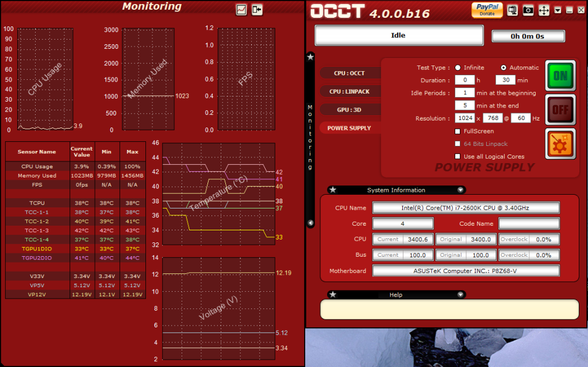Click the star icon beside Help
588x367 pixels.
[x=333, y=294]
